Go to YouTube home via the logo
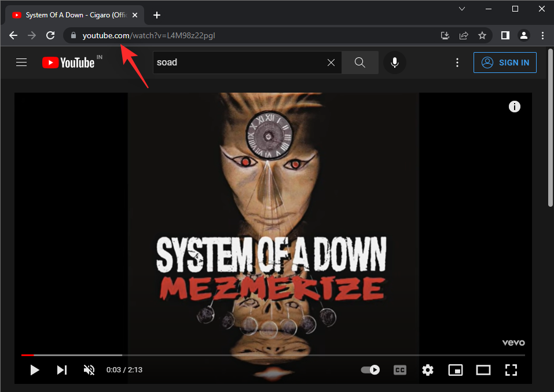The image size is (554, 392). coord(68,63)
